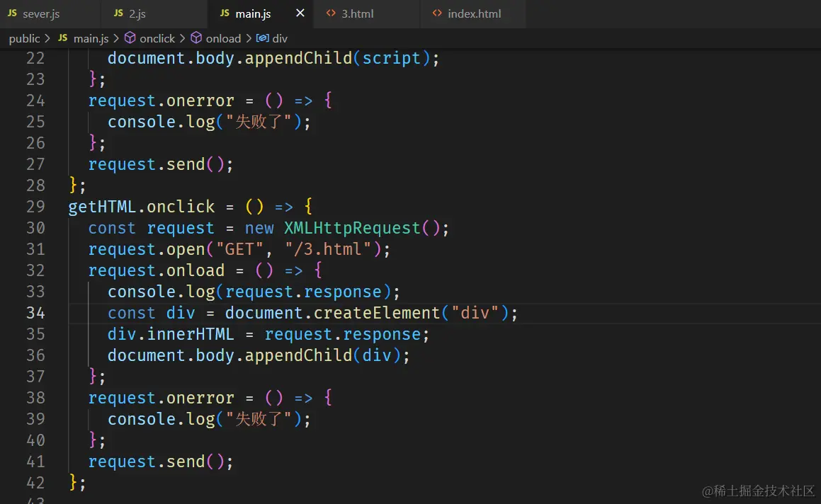
Task: Click JS icon in main.js breadcrumb
Action: 63,38
